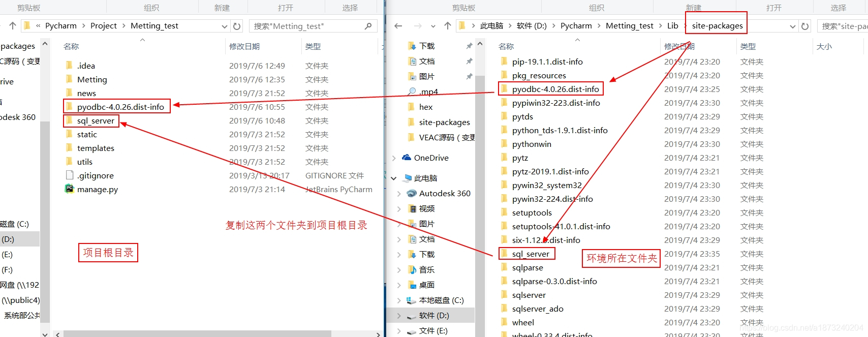Image resolution: width=868 pixels, height=337 pixels.
Task: Click Forward arrow in right window
Action: point(418,26)
